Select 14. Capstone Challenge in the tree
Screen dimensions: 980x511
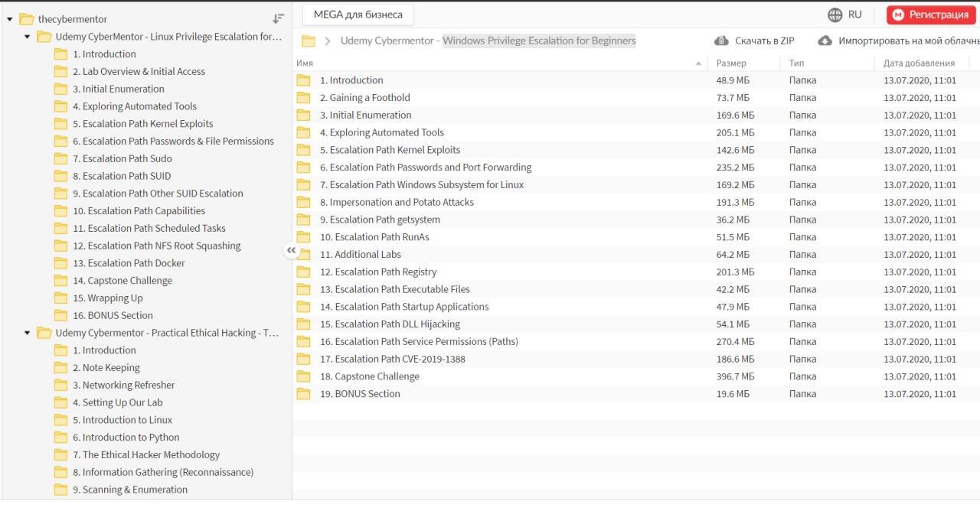122,281
